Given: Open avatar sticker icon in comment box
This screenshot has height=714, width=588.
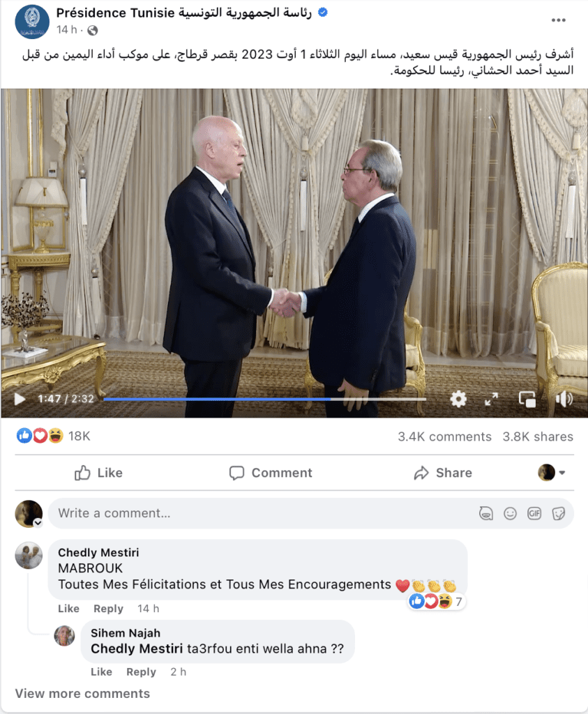Looking at the screenshot, I should 486,514.
